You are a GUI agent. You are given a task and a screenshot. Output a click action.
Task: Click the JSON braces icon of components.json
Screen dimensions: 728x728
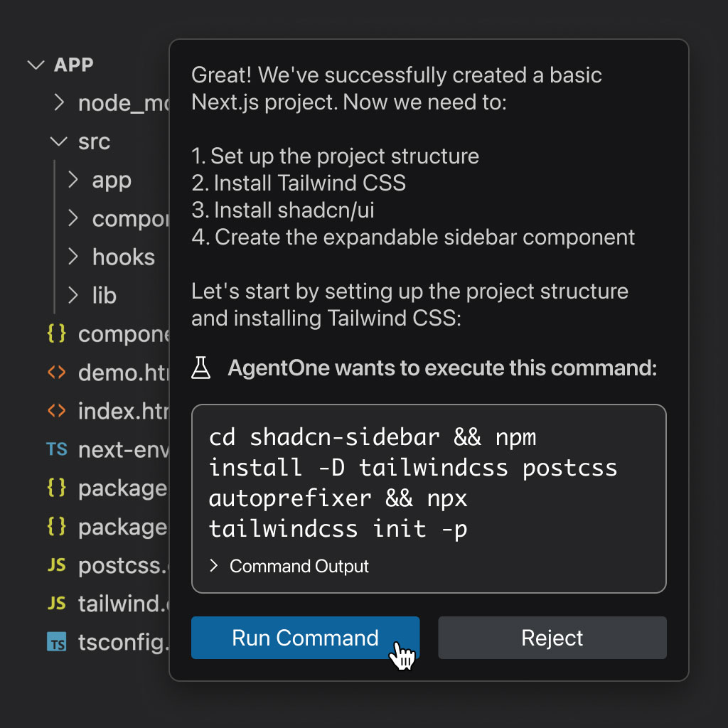tap(57, 333)
